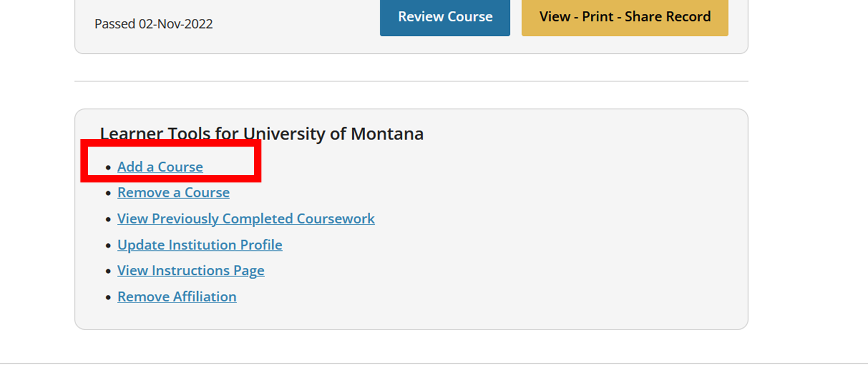Click the bullet beside Remove a Course
868x366 pixels.
coord(108,193)
